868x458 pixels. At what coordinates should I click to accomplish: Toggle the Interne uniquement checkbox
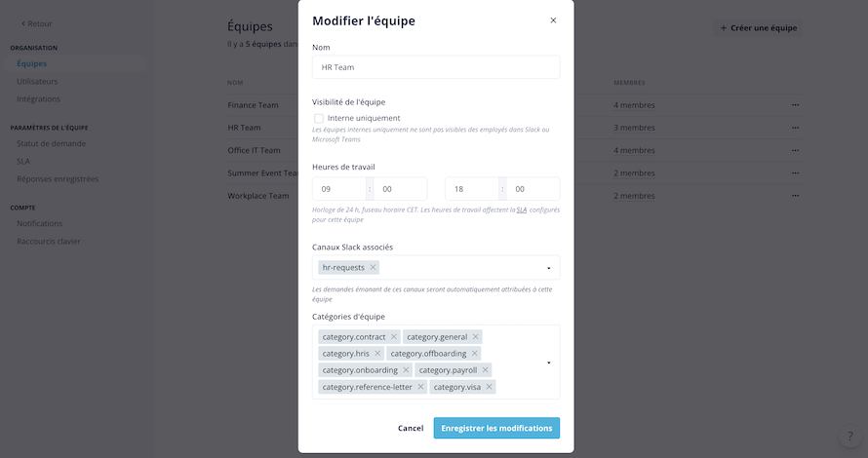[319, 118]
